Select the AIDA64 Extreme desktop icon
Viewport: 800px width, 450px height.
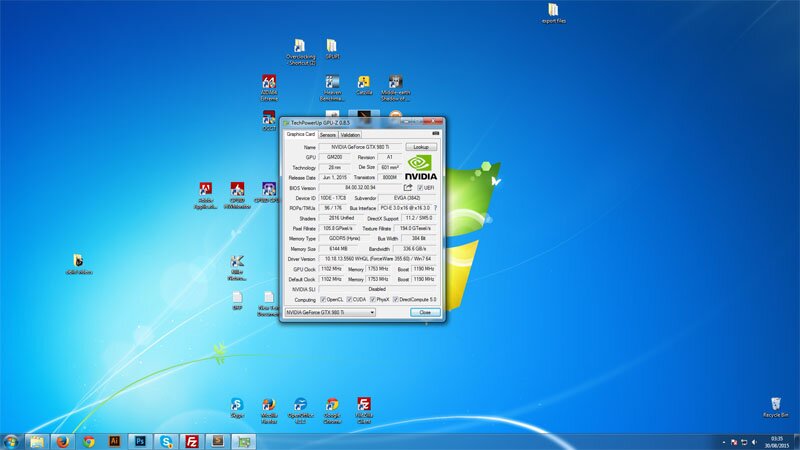tap(269, 88)
